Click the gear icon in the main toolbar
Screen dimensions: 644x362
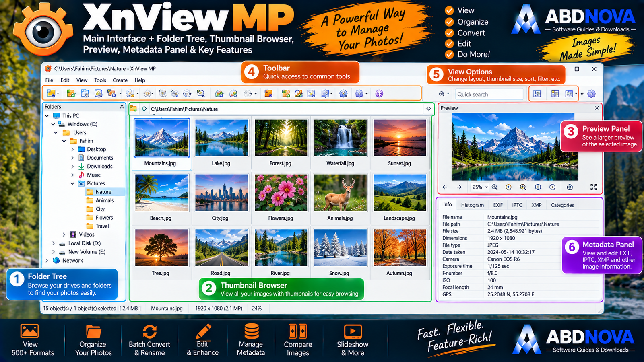[359, 94]
